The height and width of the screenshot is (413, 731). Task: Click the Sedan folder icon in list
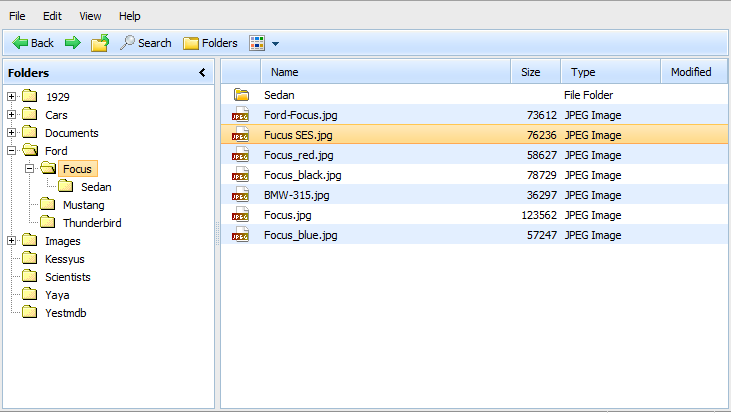point(241,95)
